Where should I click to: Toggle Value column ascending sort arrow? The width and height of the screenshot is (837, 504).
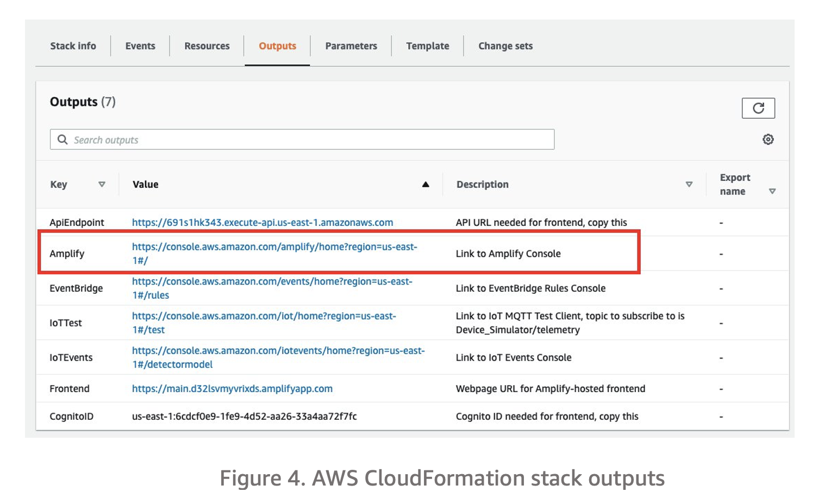(426, 185)
